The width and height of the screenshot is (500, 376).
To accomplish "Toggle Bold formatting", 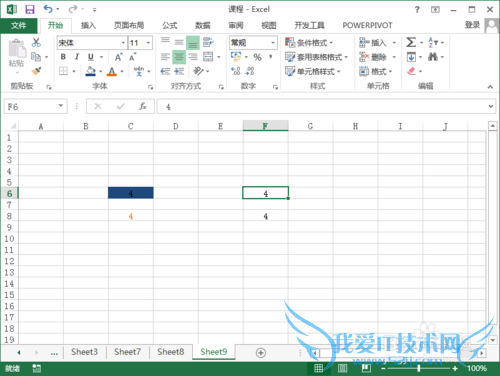I will tap(63, 57).
